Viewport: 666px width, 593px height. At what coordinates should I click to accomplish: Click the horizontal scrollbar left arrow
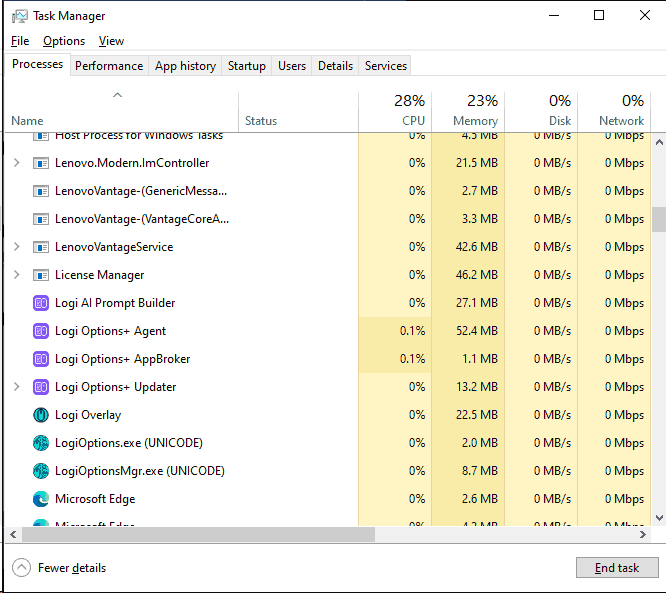pos(13,534)
